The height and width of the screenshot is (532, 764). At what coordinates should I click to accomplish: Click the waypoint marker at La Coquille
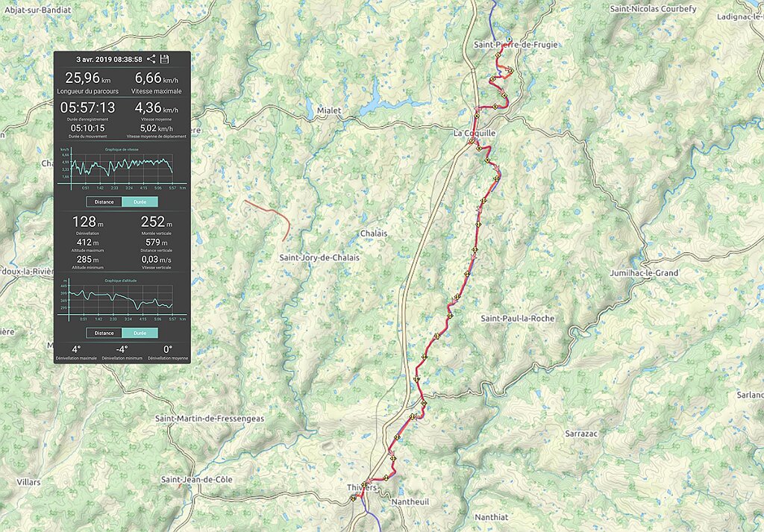(472, 141)
